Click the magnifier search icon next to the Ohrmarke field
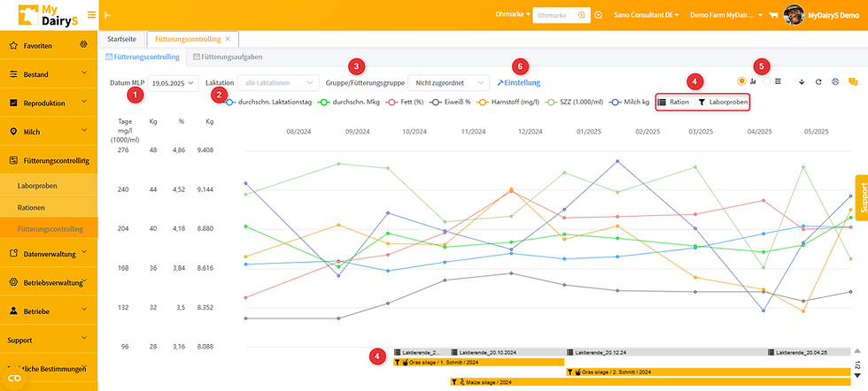 click(599, 16)
